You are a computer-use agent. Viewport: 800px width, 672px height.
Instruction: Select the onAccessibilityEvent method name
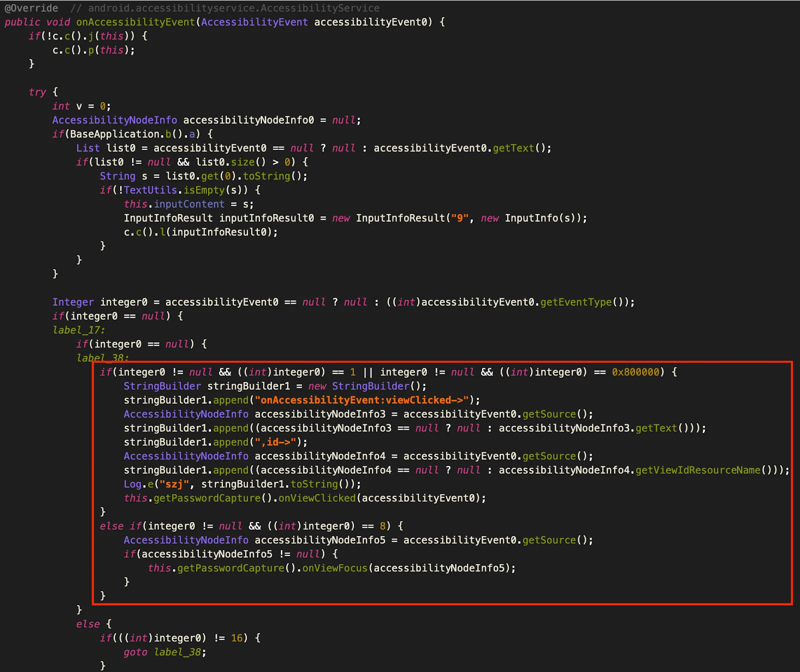(135, 22)
